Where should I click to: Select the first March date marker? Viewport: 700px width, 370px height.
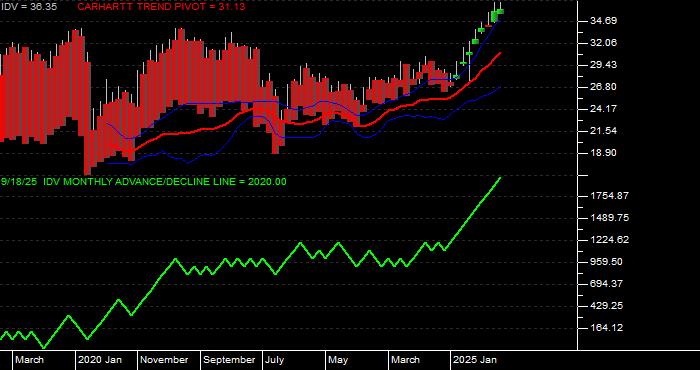point(29,360)
